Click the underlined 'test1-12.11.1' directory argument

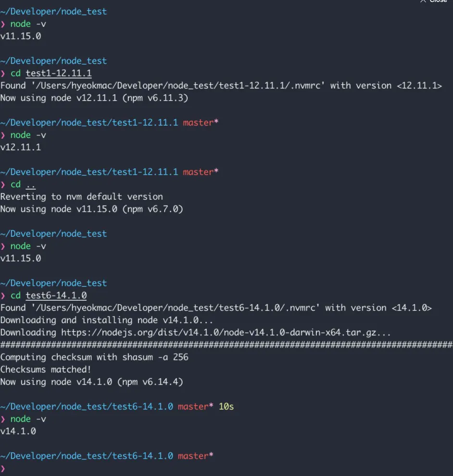[59, 73]
